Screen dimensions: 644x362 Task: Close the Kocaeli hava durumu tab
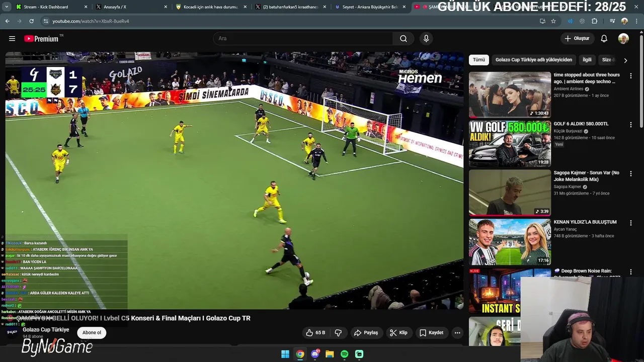click(x=245, y=7)
